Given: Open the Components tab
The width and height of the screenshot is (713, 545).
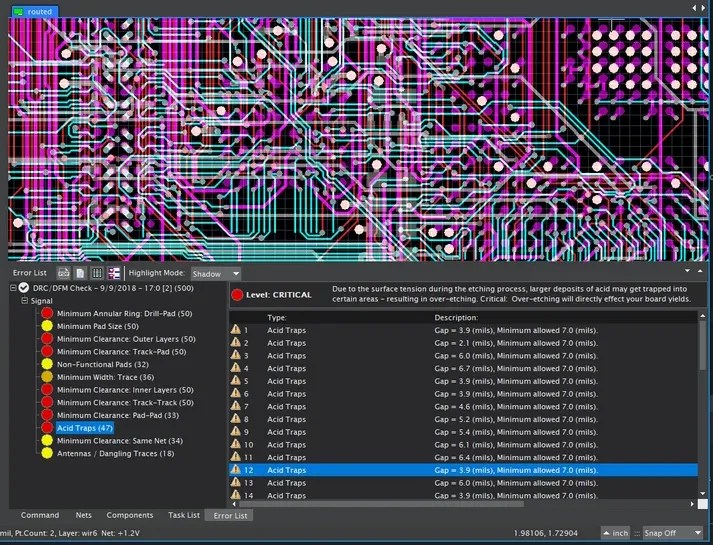Looking at the screenshot, I should [x=130, y=515].
